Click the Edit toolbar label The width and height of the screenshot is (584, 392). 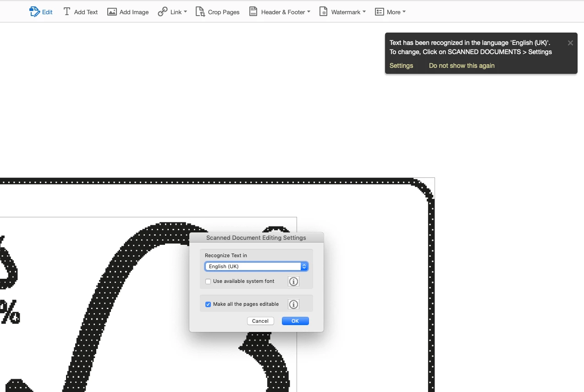(x=47, y=12)
